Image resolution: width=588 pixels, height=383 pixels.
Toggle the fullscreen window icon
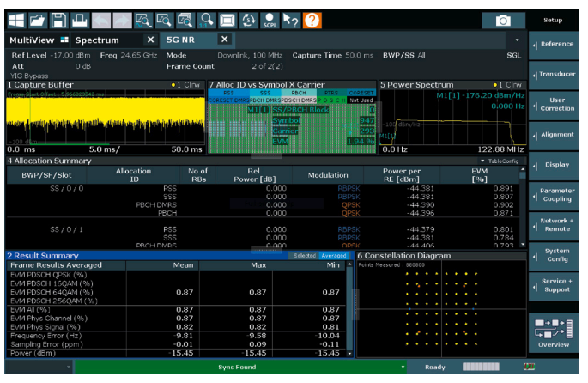tap(227, 20)
